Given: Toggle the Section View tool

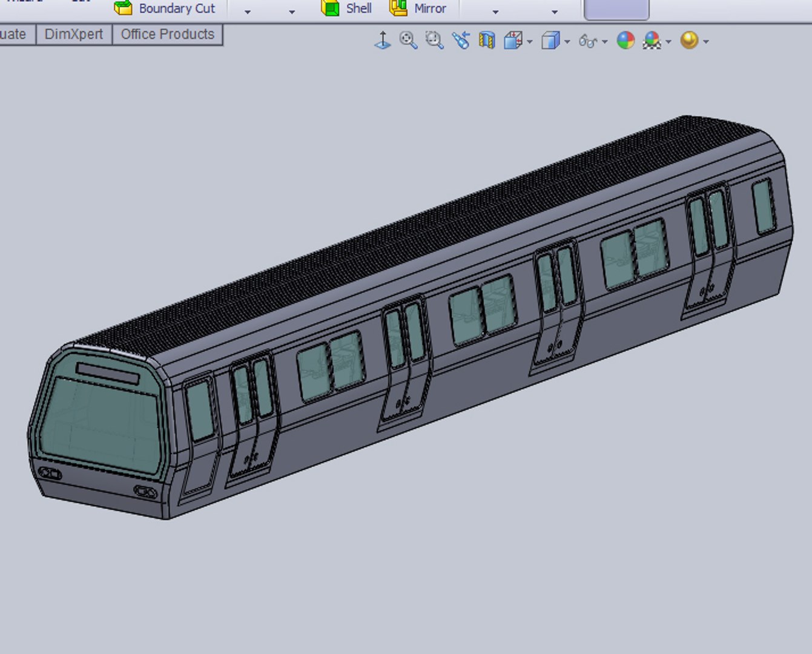Looking at the screenshot, I should click(x=487, y=41).
